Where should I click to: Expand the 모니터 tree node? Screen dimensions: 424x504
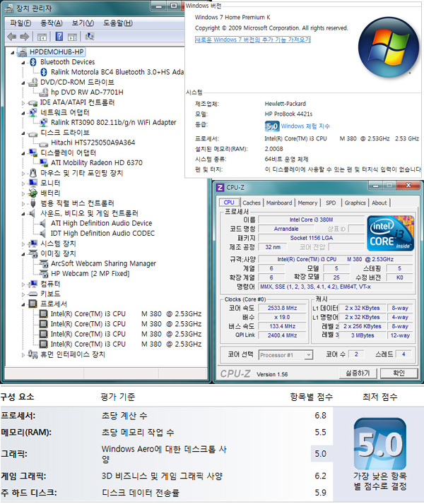(23, 184)
